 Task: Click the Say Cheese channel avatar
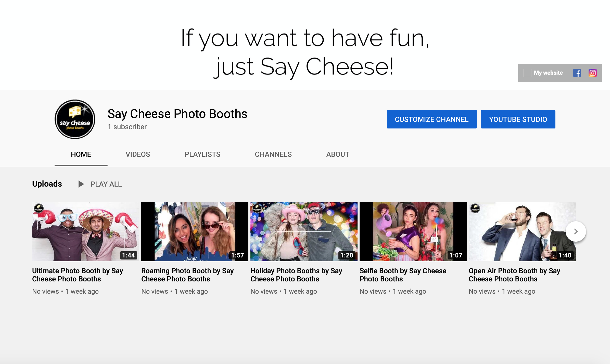[74, 119]
